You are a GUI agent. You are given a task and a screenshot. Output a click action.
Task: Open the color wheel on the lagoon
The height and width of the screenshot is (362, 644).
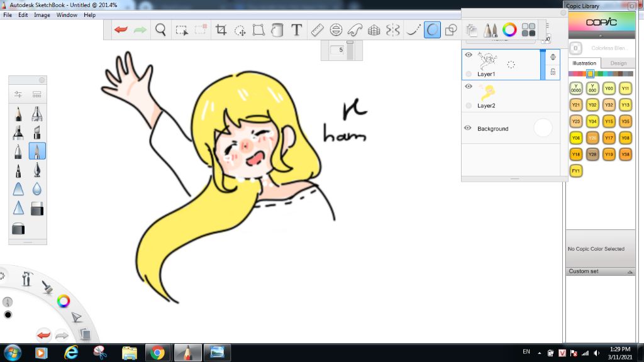(x=64, y=301)
